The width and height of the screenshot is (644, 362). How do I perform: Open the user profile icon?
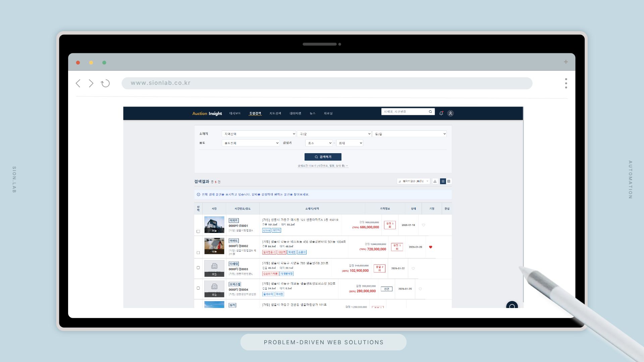pos(450,113)
